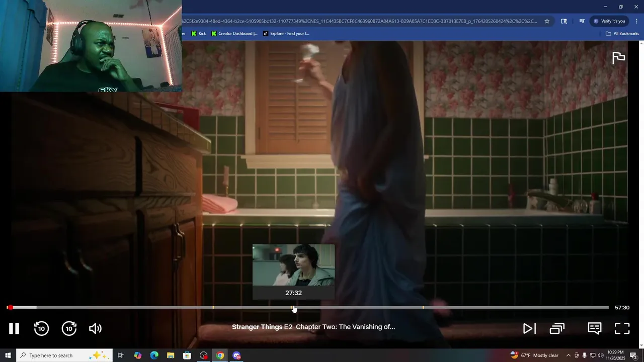Rewind 10 seconds

click(x=41, y=329)
